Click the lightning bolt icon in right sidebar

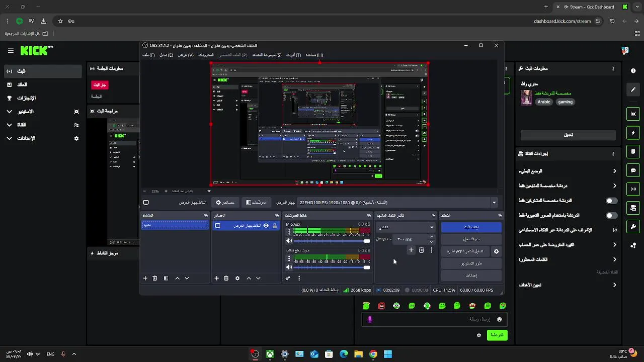633,133
